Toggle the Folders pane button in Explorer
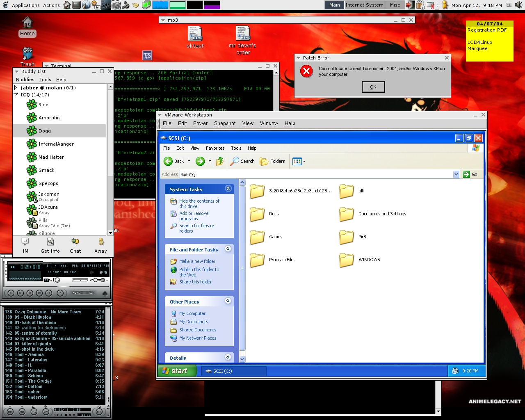The image size is (525, 420). pos(272,161)
